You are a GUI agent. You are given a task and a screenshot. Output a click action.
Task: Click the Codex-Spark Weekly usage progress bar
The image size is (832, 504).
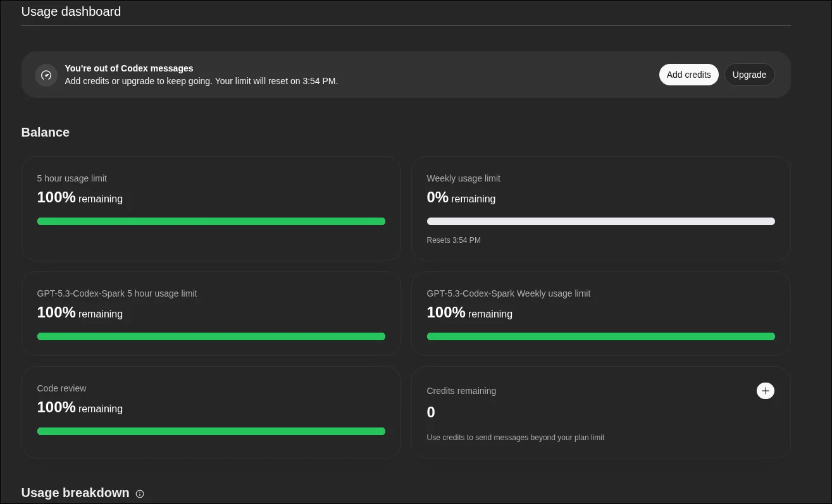pos(600,336)
